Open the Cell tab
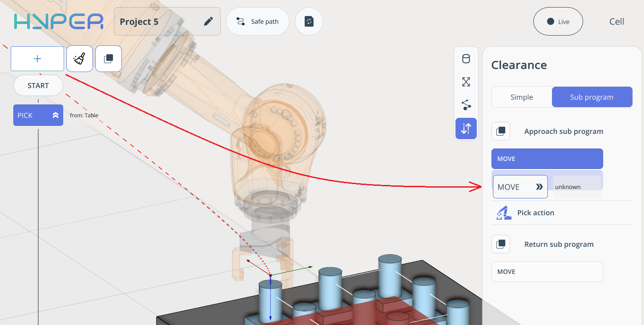The height and width of the screenshot is (325, 644). pyautogui.click(x=616, y=21)
